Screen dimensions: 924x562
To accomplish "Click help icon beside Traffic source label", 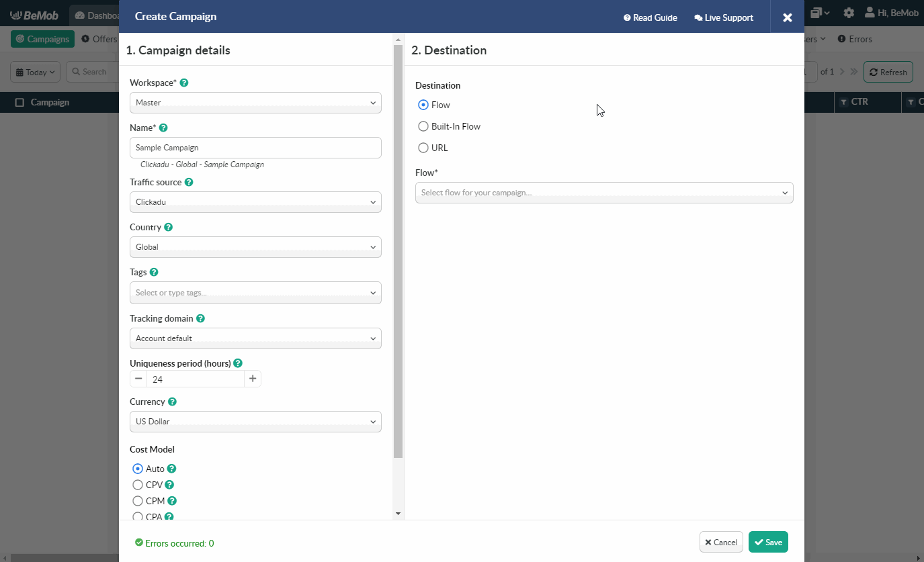I will 189,182.
